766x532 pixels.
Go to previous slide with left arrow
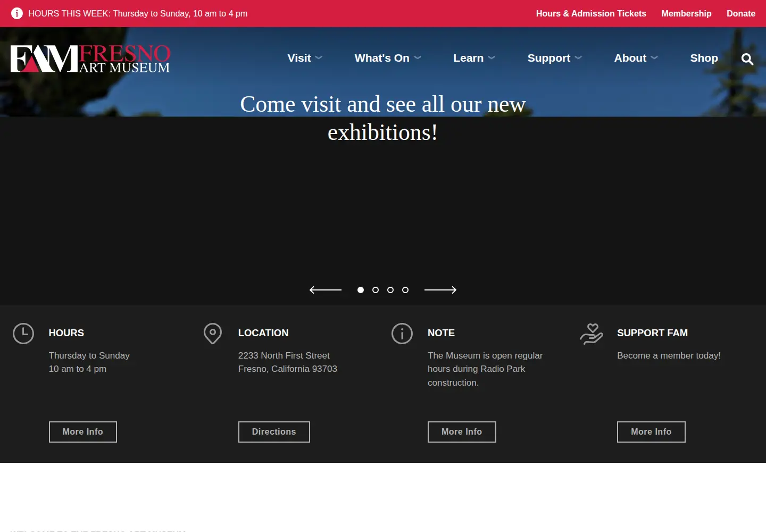coord(326,290)
